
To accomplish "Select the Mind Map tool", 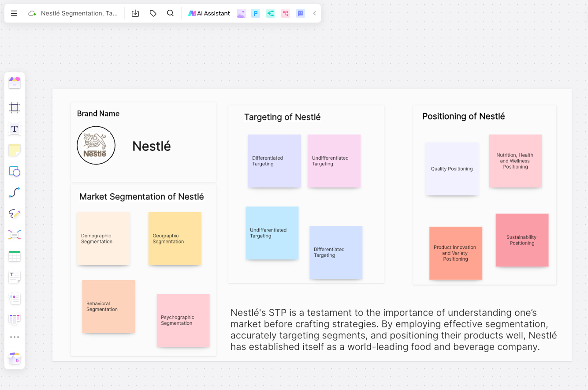I will tap(15, 235).
